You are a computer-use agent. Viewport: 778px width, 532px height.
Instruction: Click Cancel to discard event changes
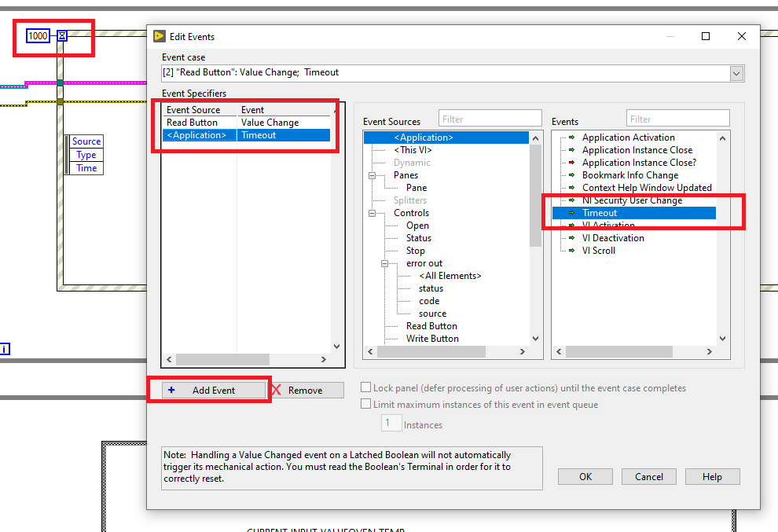coord(649,476)
